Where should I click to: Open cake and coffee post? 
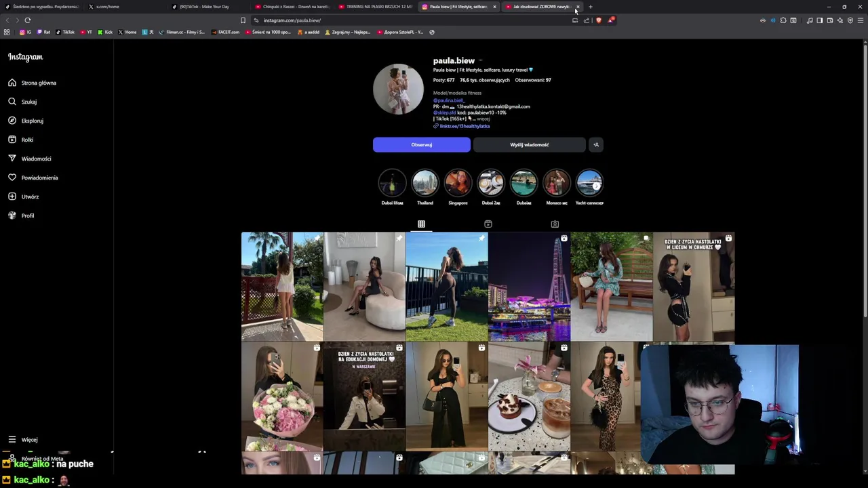tap(529, 396)
